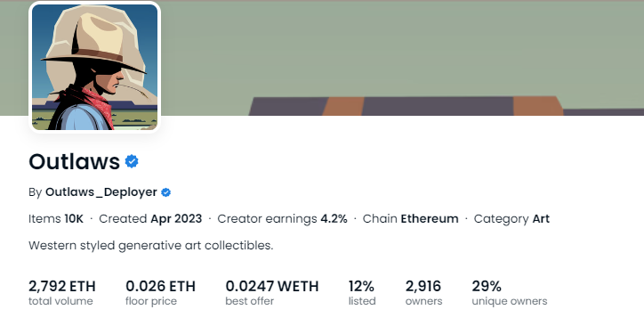The image size is (644, 326).
Task: Click the floor price label text
Action: [151, 301]
